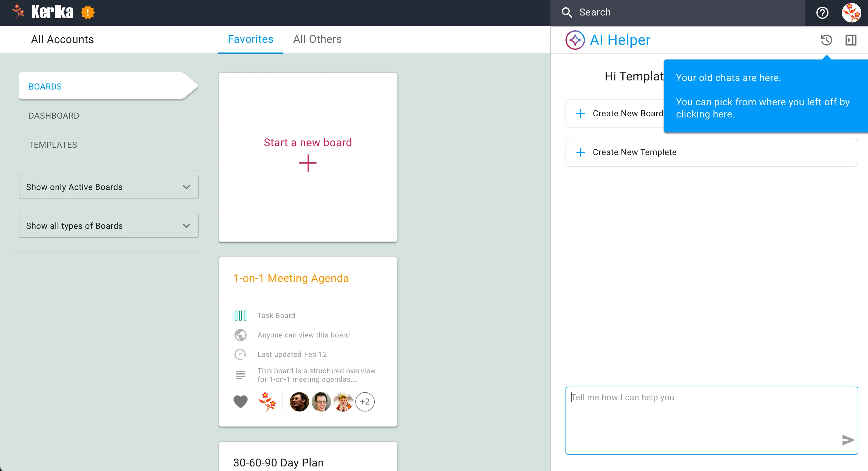The image size is (868, 471).
Task: Open TEMPLATES in the left sidebar
Action: [x=53, y=145]
